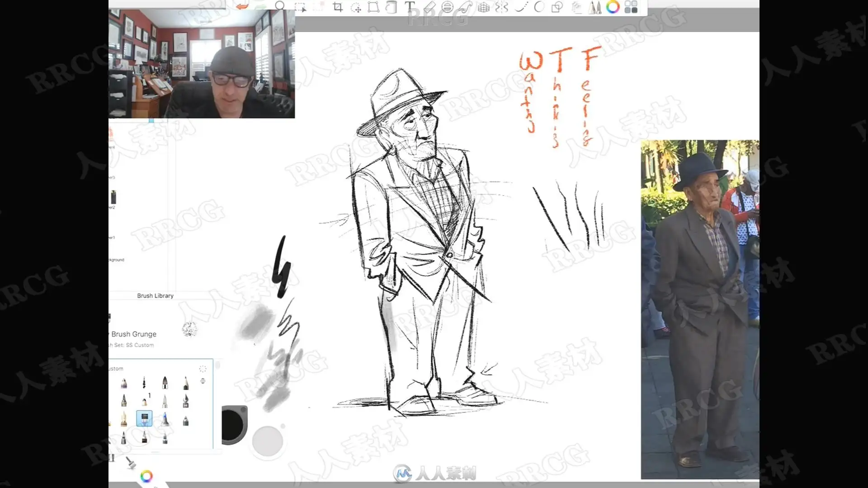Click the orange Undo arrow
Image resolution: width=868 pixels, height=488 pixels.
point(242,6)
